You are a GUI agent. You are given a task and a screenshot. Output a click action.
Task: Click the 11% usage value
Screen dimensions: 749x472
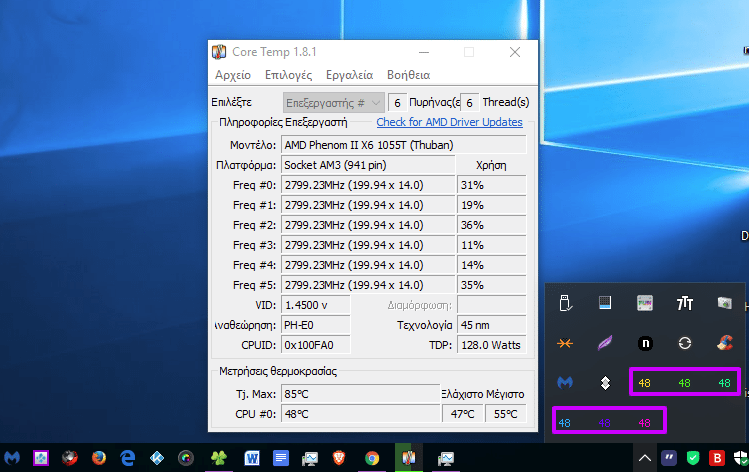(x=492, y=245)
